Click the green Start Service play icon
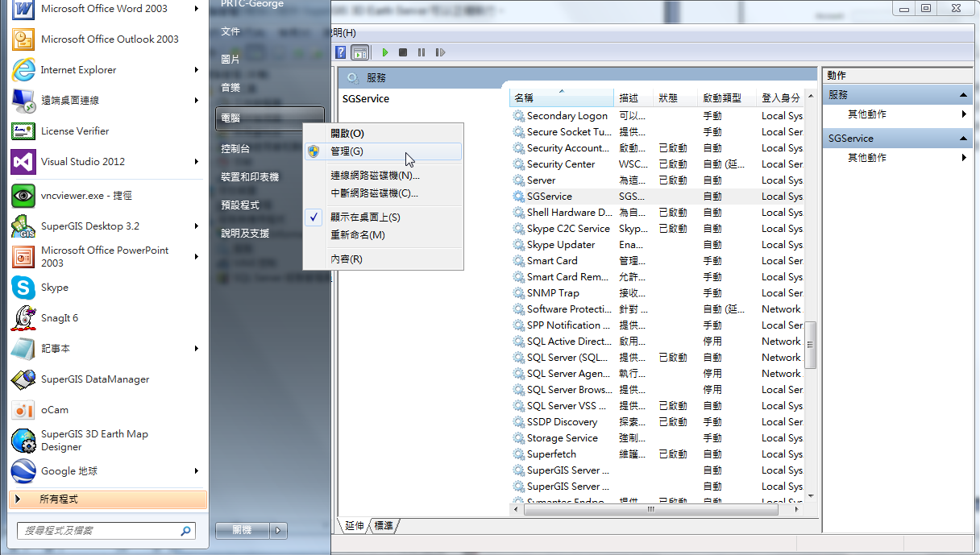Viewport: 980px width, 555px height. [x=385, y=52]
